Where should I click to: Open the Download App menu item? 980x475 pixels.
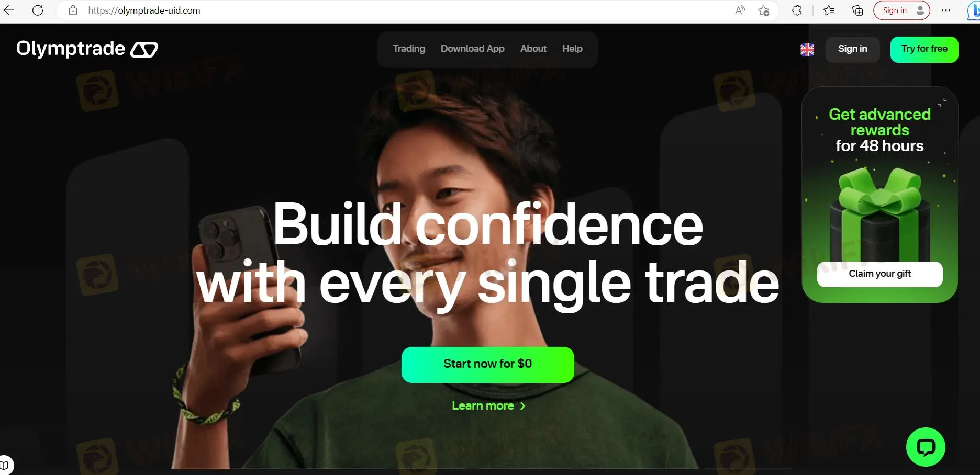tap(473, 49)
